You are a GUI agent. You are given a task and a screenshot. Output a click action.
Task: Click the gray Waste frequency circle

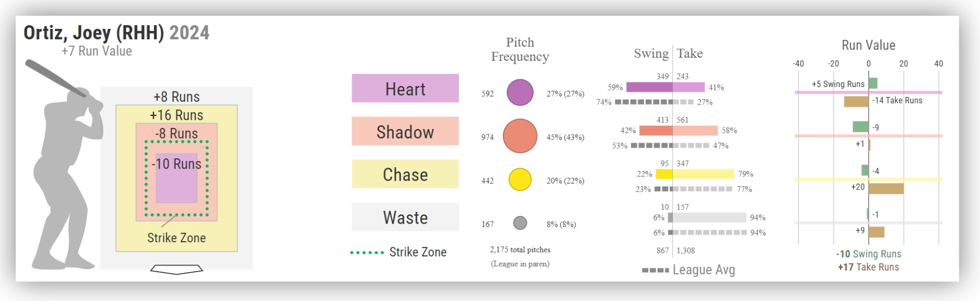(520, 223)
